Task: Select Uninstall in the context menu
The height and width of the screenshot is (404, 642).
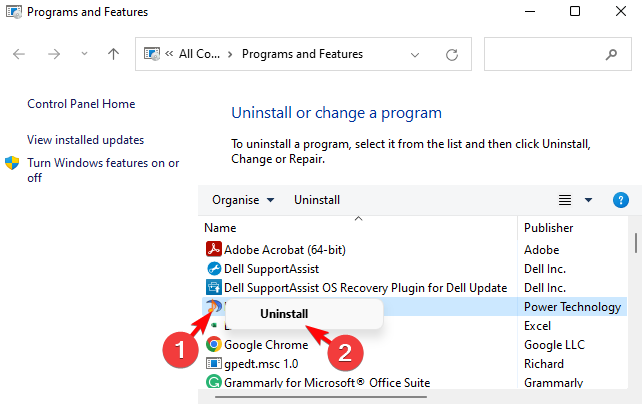Action: click(283, 313)
